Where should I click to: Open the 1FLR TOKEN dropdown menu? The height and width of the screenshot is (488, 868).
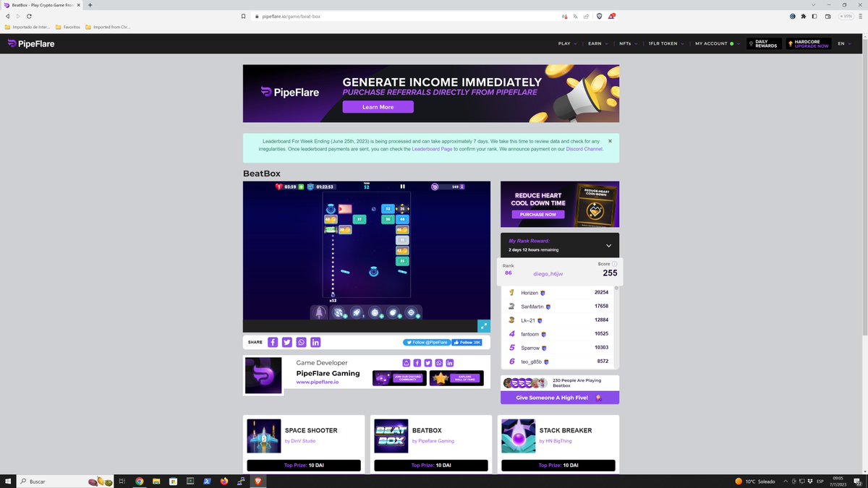[666, 43]
